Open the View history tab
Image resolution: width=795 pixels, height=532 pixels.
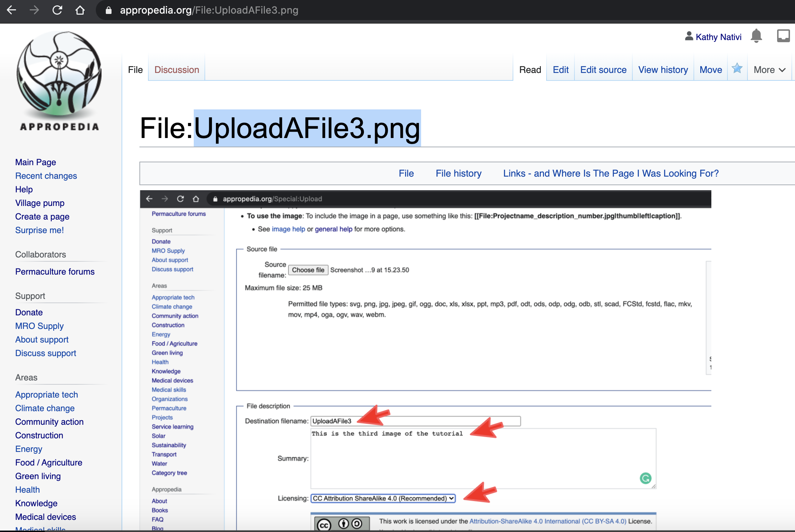click(x=663, y=70)
